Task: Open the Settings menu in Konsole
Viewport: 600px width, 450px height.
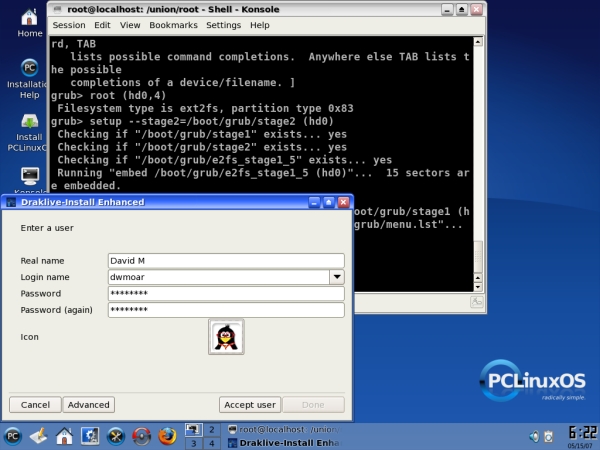Action: [x=223, y=25]
